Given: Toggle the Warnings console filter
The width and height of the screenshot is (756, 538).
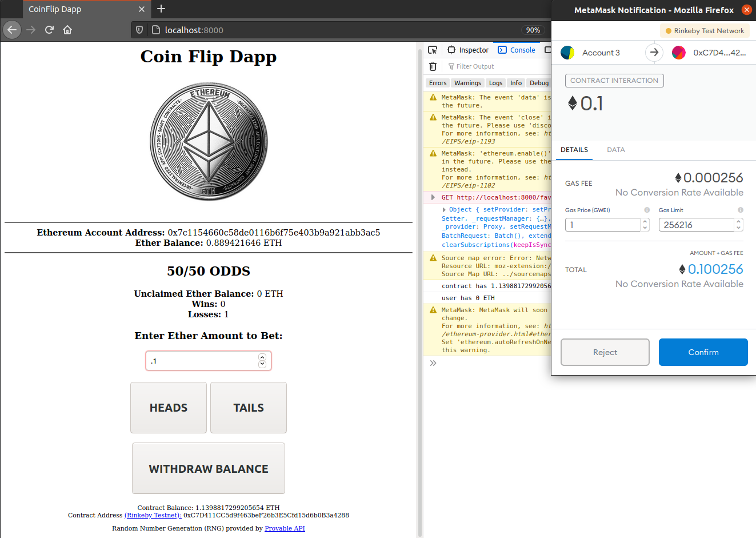Looking at the screenshot, I should point(467,83).
